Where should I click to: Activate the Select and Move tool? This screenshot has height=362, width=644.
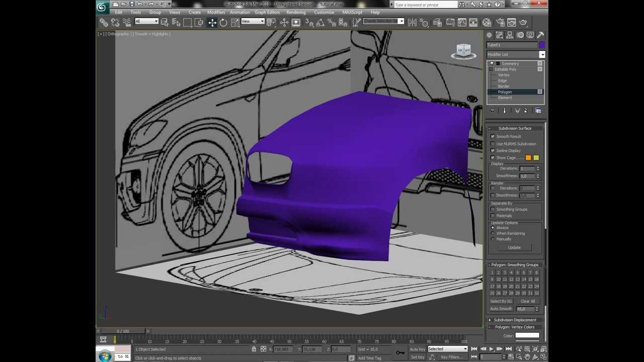pos(212,22)
